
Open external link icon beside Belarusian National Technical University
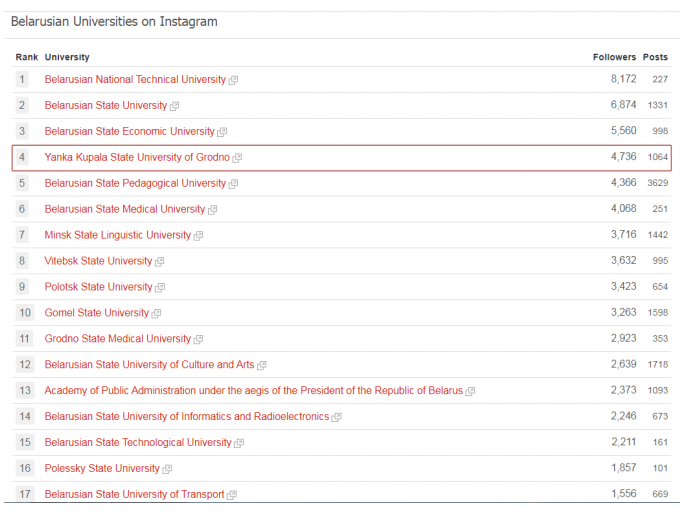tap(233, 80)
